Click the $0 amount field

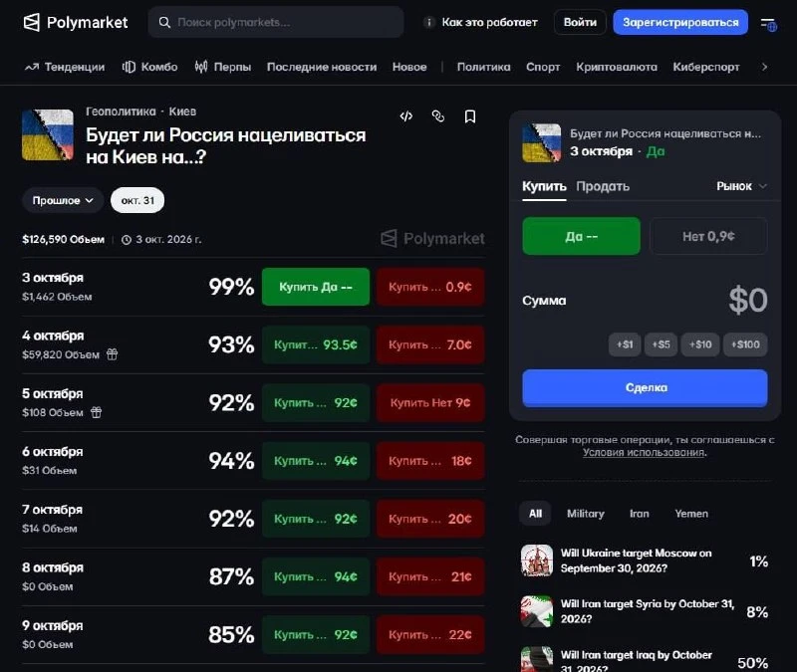(x=748, y=300)
